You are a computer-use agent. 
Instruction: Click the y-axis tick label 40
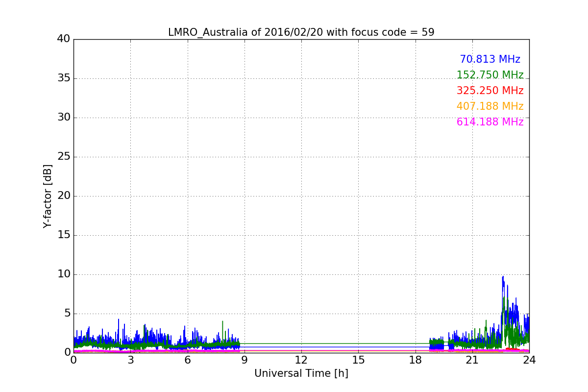(x=64, y=39)
